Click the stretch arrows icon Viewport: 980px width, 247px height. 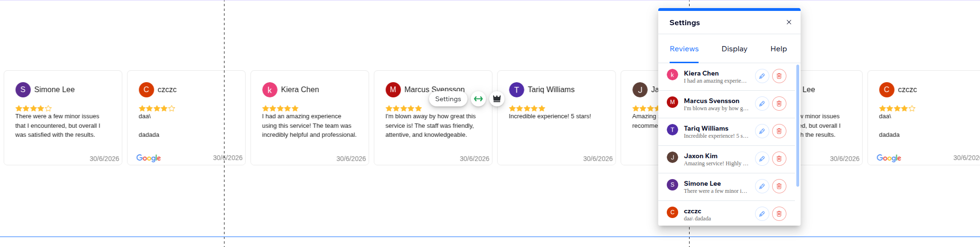click(x=478, y=99)
